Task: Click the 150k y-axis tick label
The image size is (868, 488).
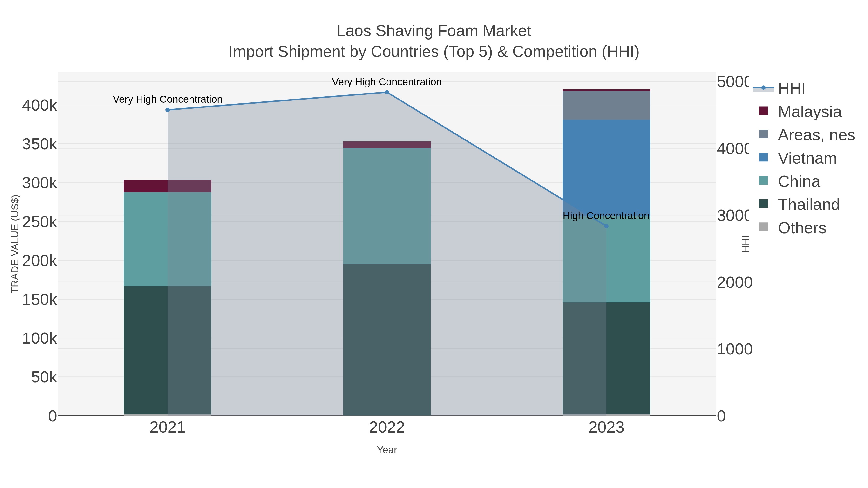Action: [40, 300]
